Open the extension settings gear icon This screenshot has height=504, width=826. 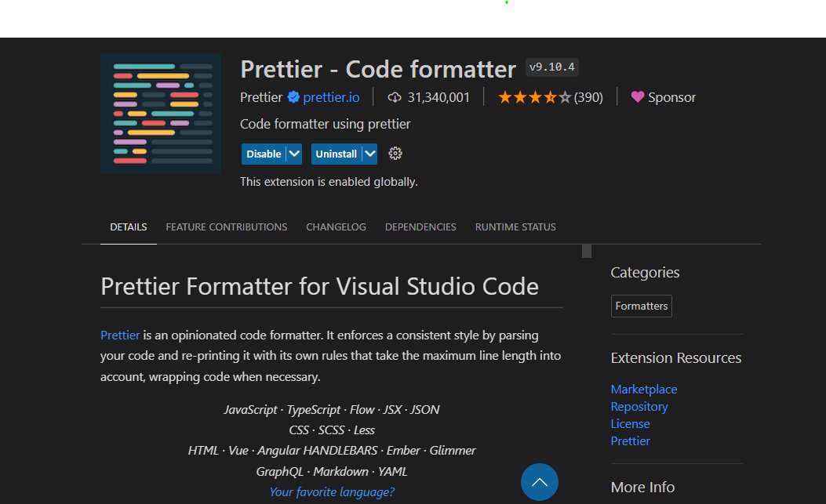click(x=395, y=154)
